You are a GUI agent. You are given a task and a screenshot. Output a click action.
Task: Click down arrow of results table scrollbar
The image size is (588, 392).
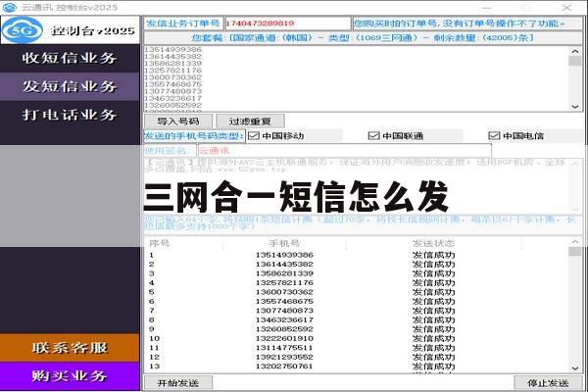(x=575, y=368)
